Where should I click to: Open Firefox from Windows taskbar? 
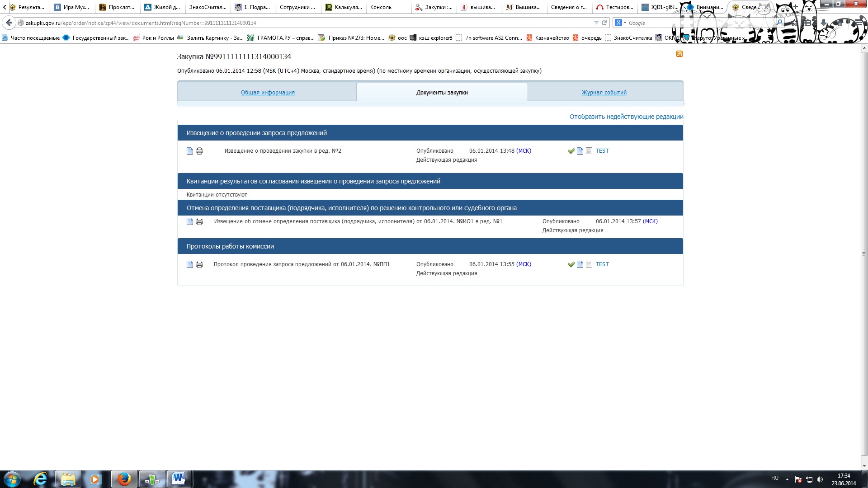[x=124, y=479]
